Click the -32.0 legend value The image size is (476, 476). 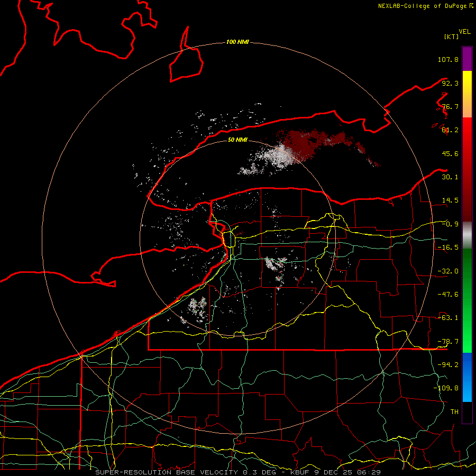tap(448, 271)
